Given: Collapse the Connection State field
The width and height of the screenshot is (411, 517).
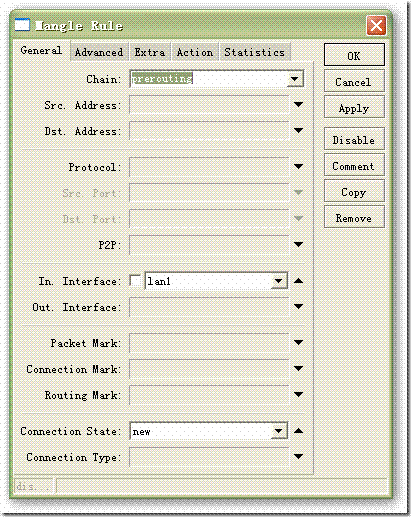Looking at the screenshot, I should coord(298,431).
